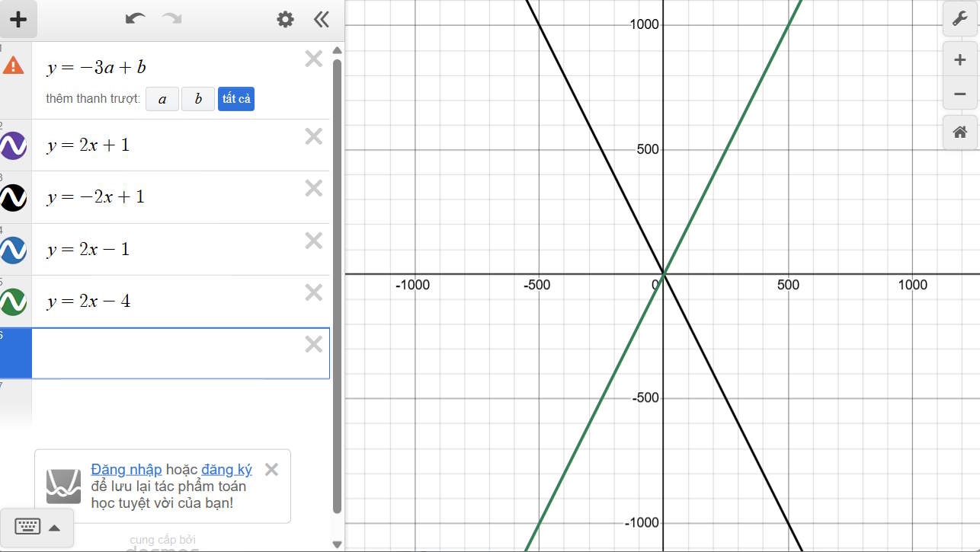This screenshot has width=980, height=552.
Task: Expand keyboard options with the up arrow
Action: coord(54,528)
